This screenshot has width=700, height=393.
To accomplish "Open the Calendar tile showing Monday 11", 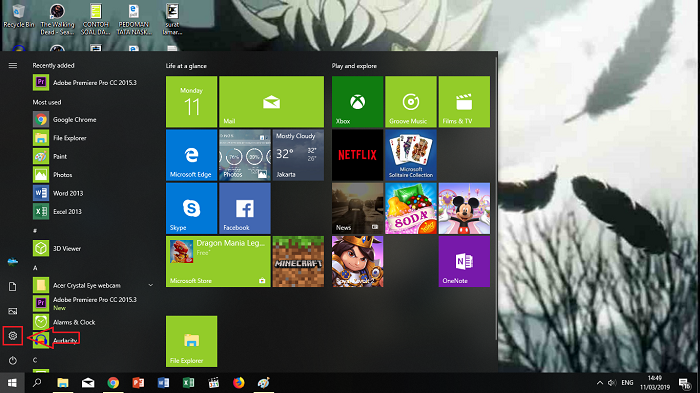I will (x=192, y=101).
